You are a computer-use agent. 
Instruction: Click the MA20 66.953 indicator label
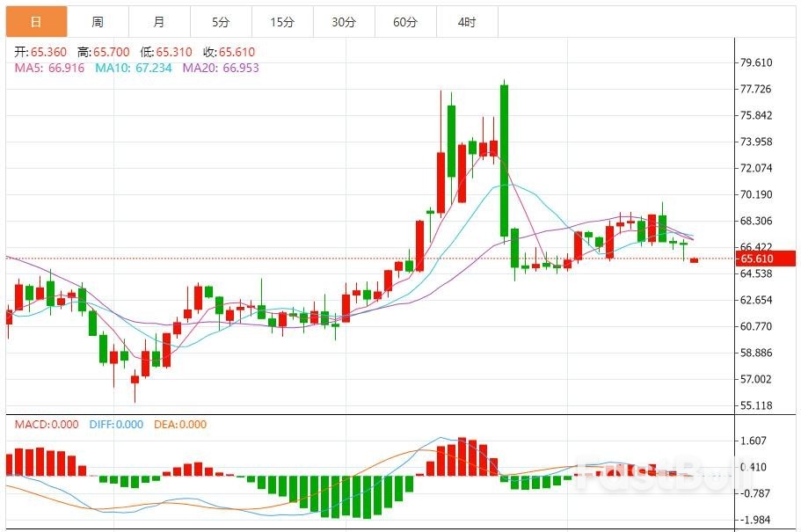[221, 68]
